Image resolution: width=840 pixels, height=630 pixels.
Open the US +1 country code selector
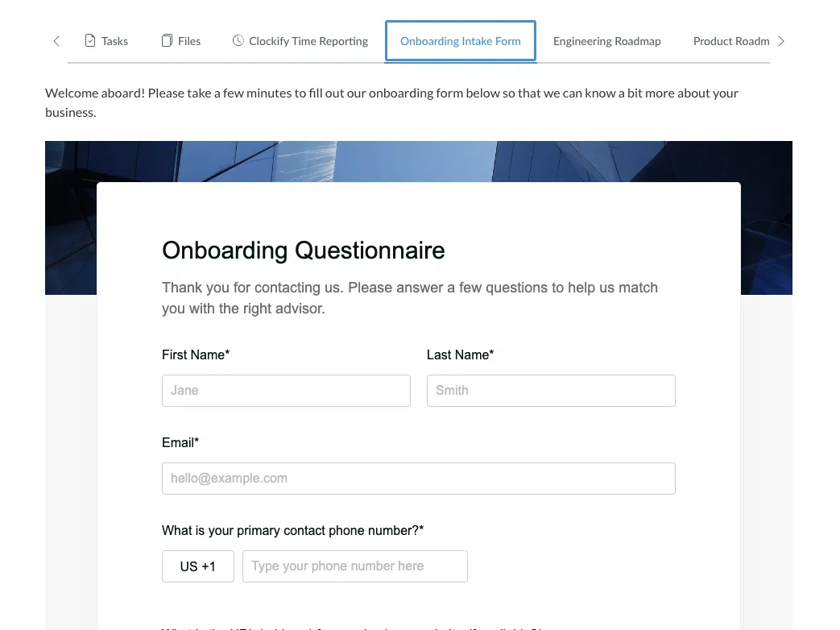point(198,566)
